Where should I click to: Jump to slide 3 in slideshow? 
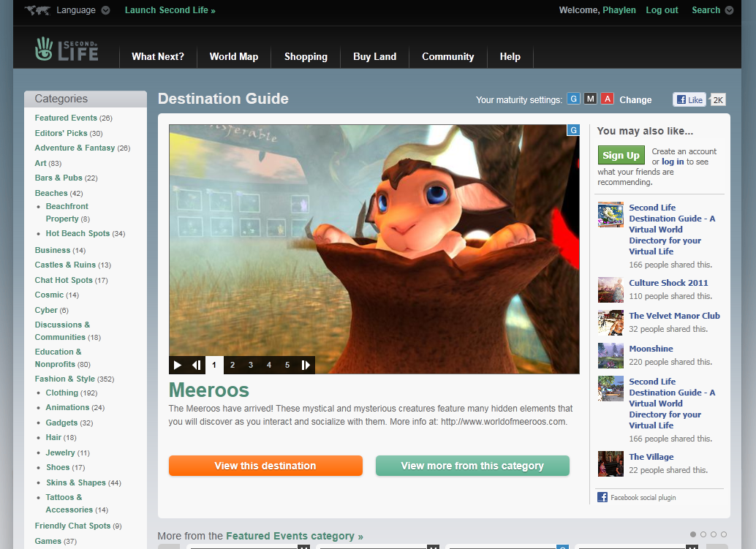pyautogui.click(x=251, y=365)
